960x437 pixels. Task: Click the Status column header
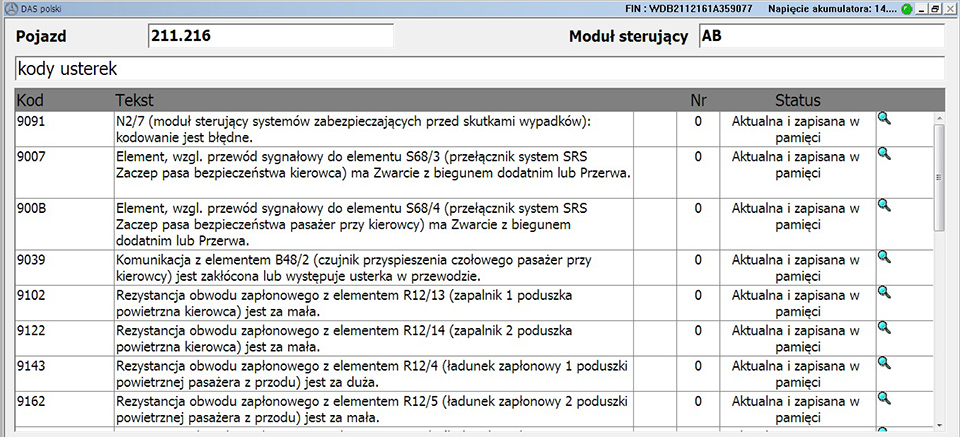[x=798, y=99]
